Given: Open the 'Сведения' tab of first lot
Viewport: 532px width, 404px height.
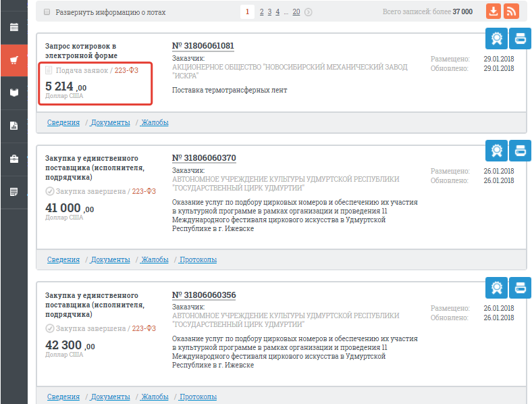Looking at the screenshot, I should coord(63,122).
